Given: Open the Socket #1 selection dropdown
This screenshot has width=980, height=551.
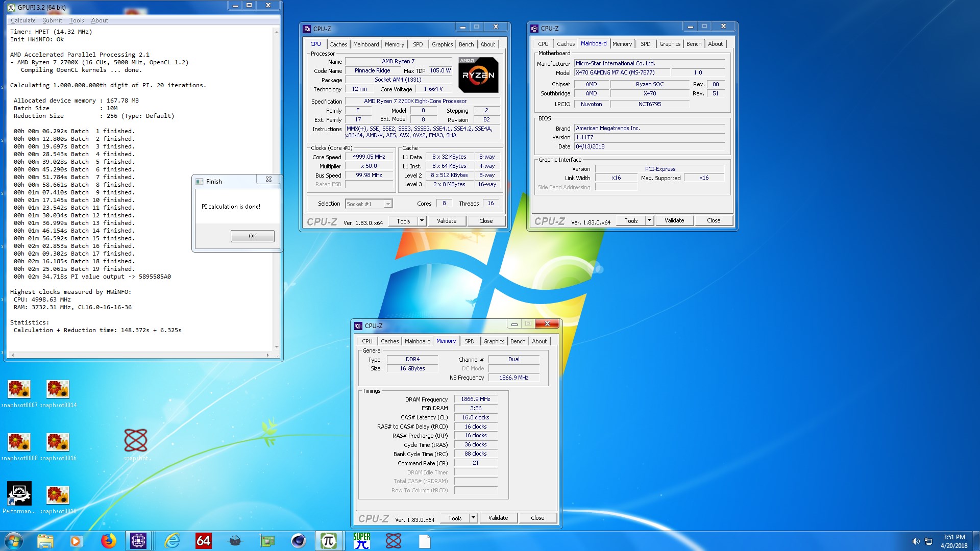Looking at the screenshot, I should pyautogui.click(x=369, y=204).
